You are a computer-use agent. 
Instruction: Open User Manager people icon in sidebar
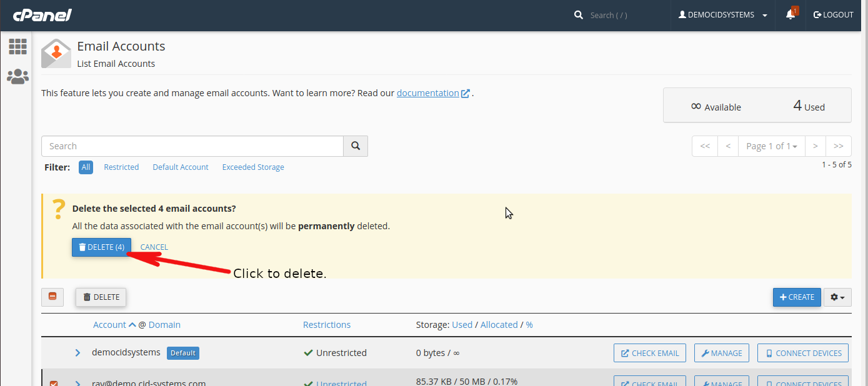[x=17, y=76]
